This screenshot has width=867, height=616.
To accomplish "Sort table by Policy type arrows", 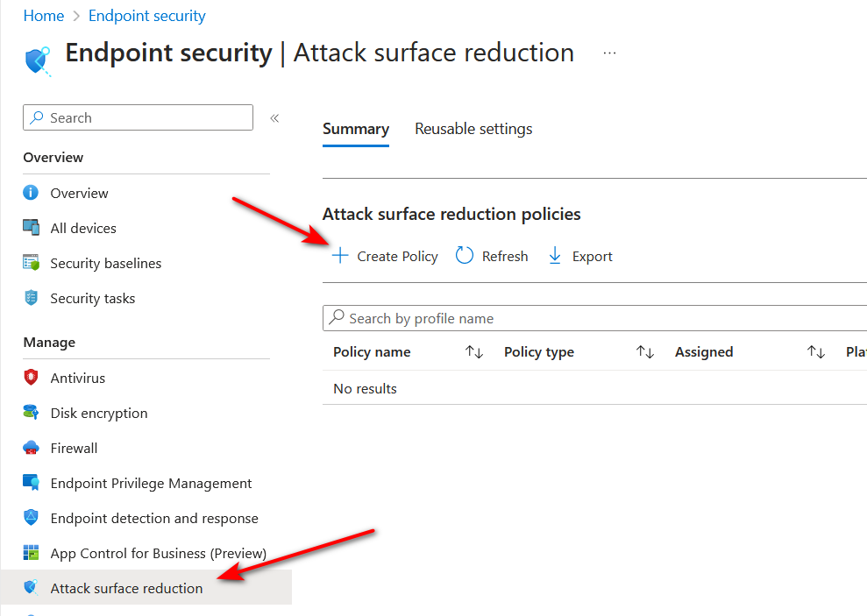I will pyautogui.click(x=645, y=352).
